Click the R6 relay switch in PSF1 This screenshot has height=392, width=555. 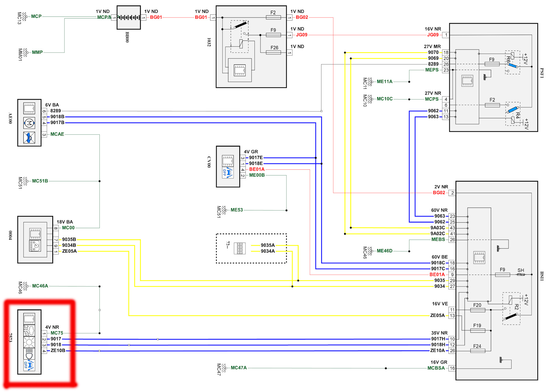pos(513,65)
